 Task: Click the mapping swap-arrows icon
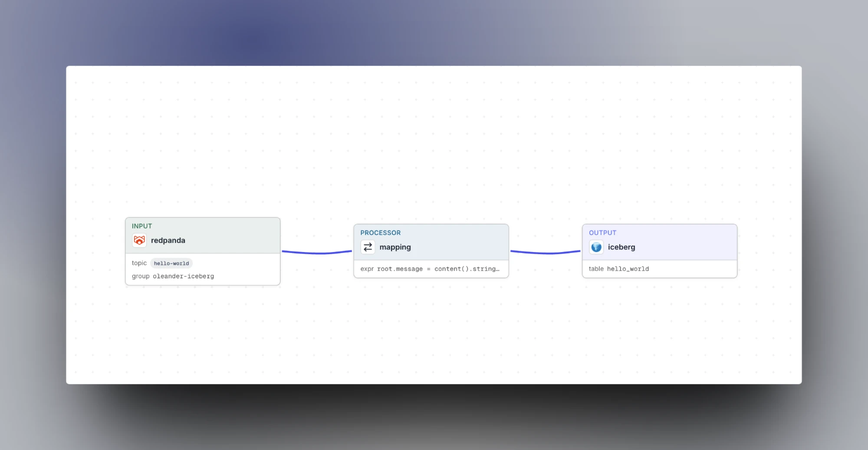point(368,247)
